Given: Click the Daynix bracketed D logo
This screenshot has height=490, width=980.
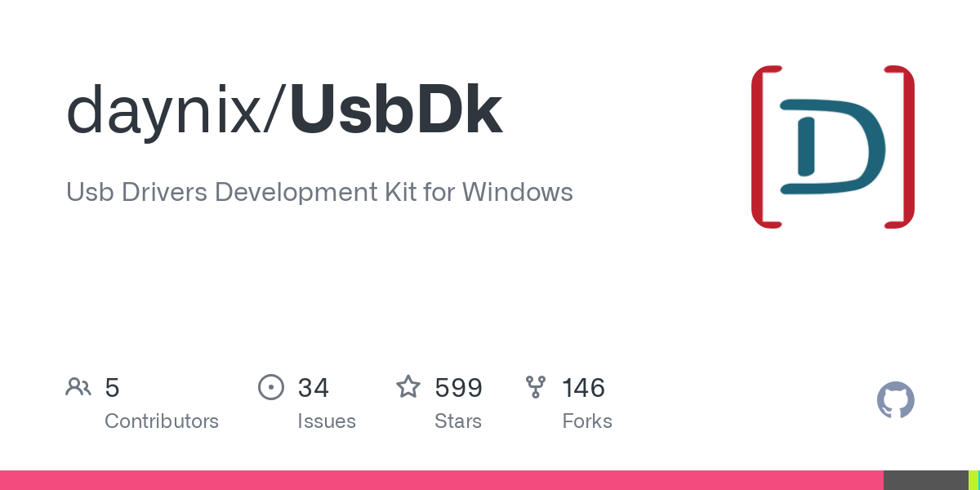Looking at the screenshot, I should [832, 146].
